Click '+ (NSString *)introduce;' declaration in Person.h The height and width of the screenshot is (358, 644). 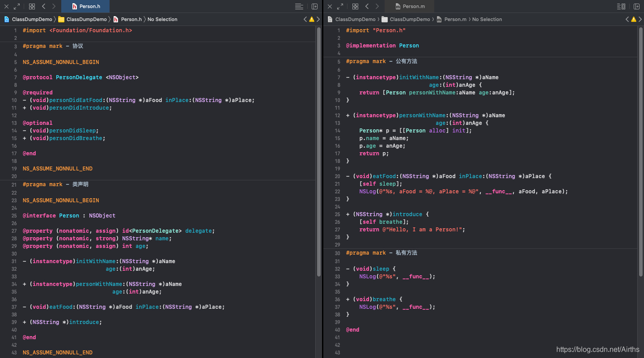[x=63, y=322]
